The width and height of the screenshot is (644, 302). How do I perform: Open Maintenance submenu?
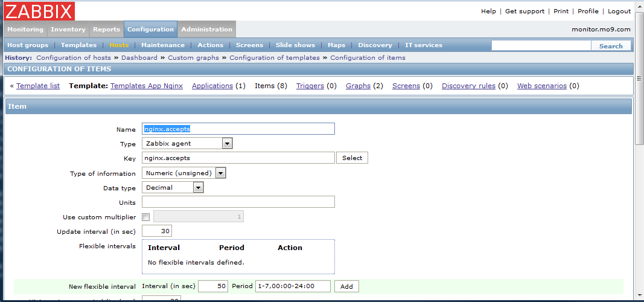pos(163,45)
